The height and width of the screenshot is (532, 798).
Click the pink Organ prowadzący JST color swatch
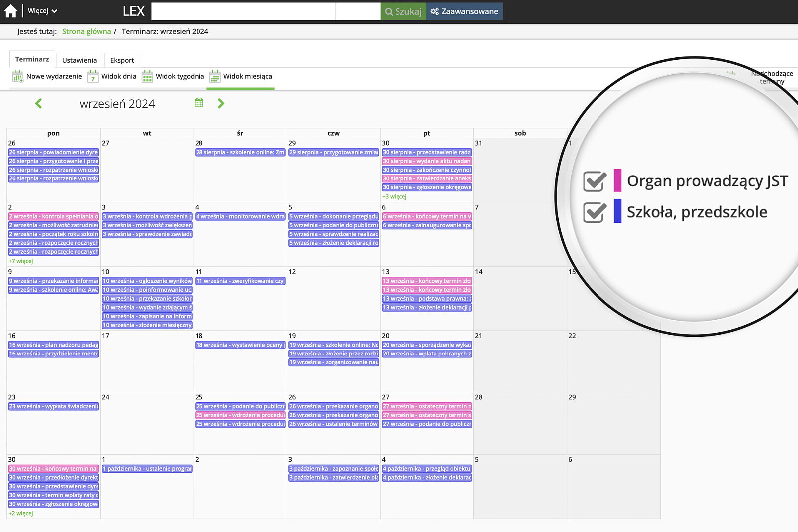617,180
